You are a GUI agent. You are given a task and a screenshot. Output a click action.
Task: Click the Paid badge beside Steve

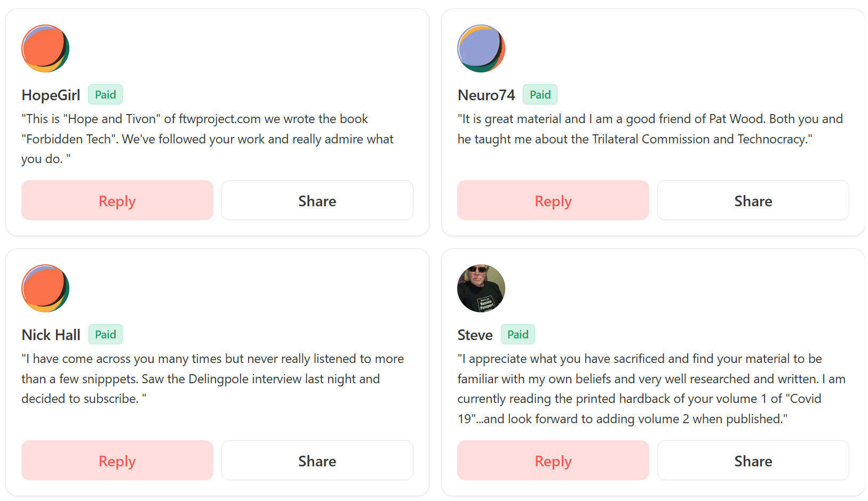[517, 335]
